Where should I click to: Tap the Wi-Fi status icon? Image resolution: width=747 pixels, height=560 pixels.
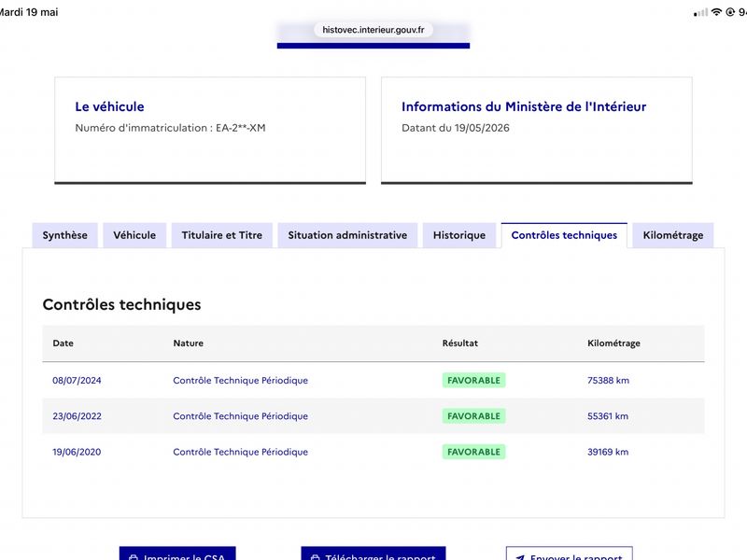716,12
